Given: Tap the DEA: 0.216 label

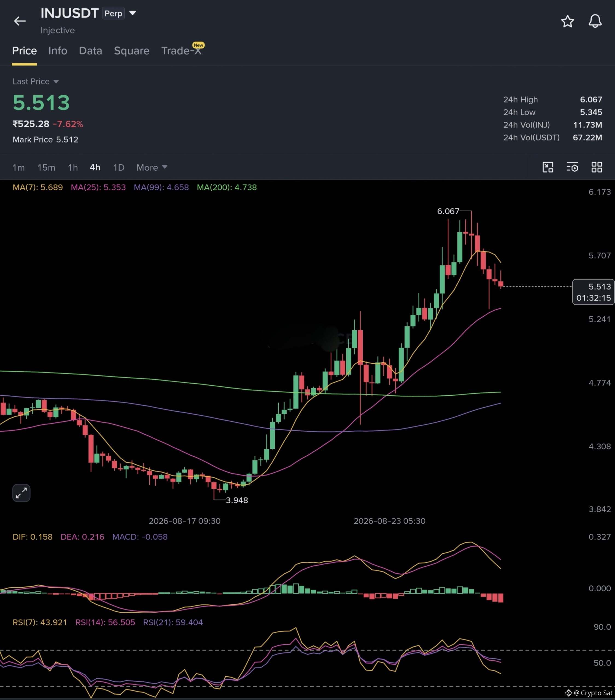Looking at the screenshot, I should [x=82, y=537].
